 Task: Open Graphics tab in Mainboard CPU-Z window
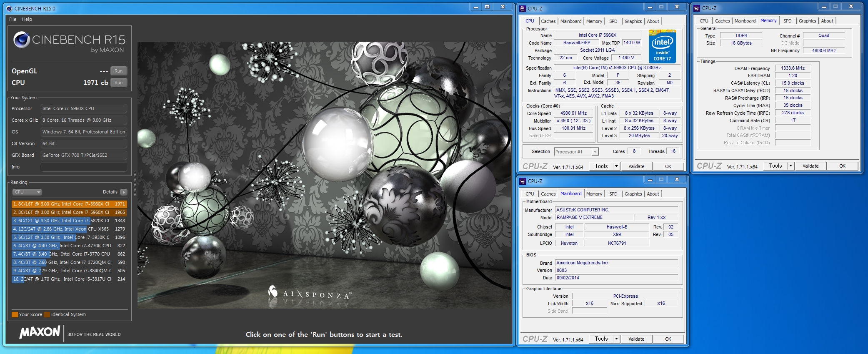(633, 194)
